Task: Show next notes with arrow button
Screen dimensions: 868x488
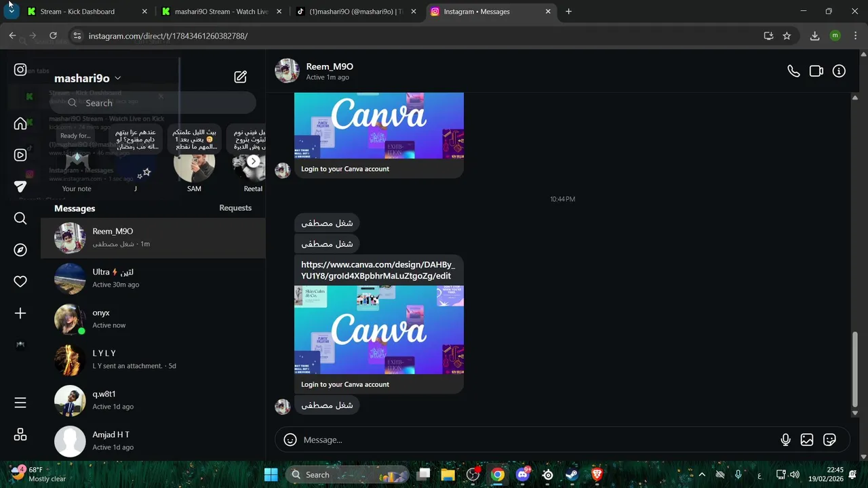Action: pyautogui.click(x=253, y=161)
